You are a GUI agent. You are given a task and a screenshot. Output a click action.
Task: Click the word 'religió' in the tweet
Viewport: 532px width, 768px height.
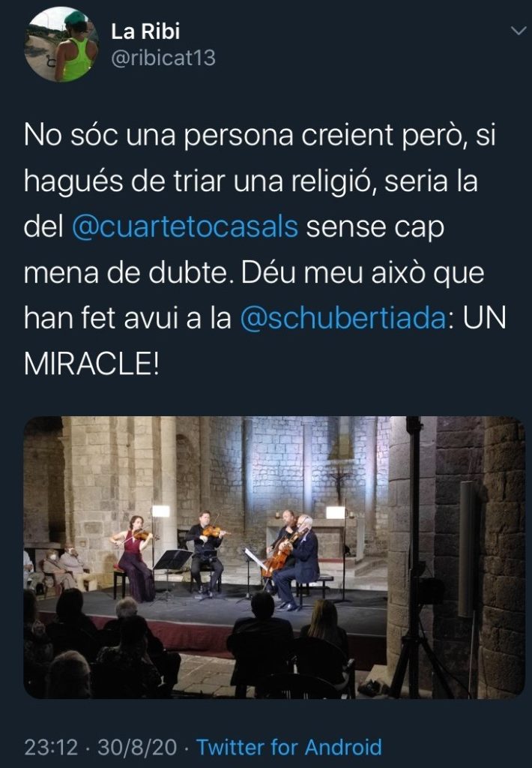point(333,182)
